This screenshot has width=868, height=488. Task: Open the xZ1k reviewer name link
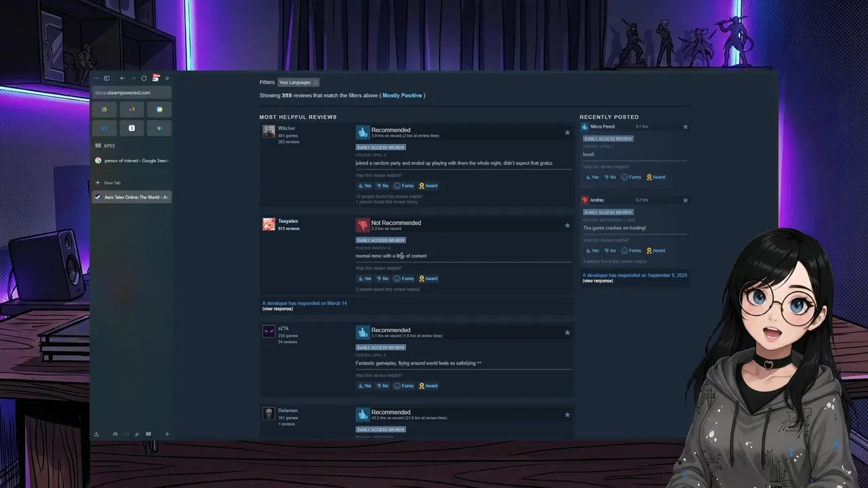283,329
